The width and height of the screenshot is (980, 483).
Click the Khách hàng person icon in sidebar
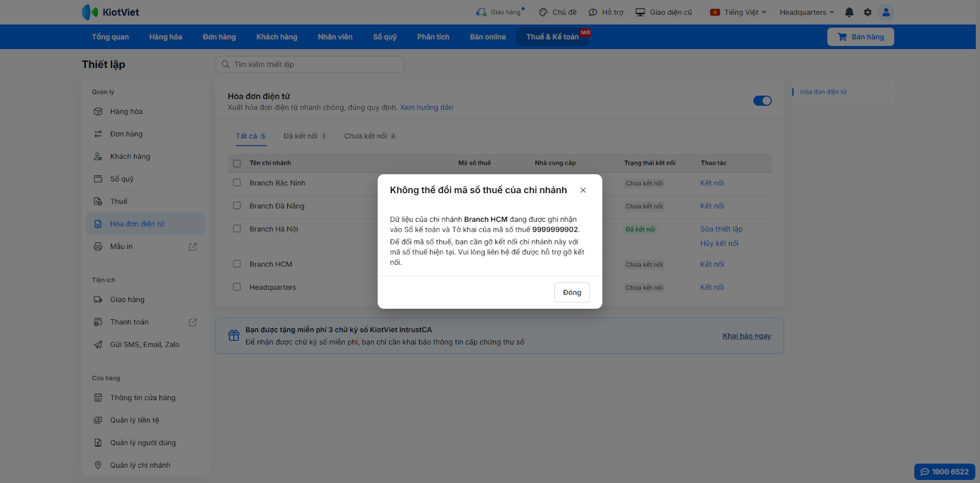pyautogui.click(x=98, y=156)
